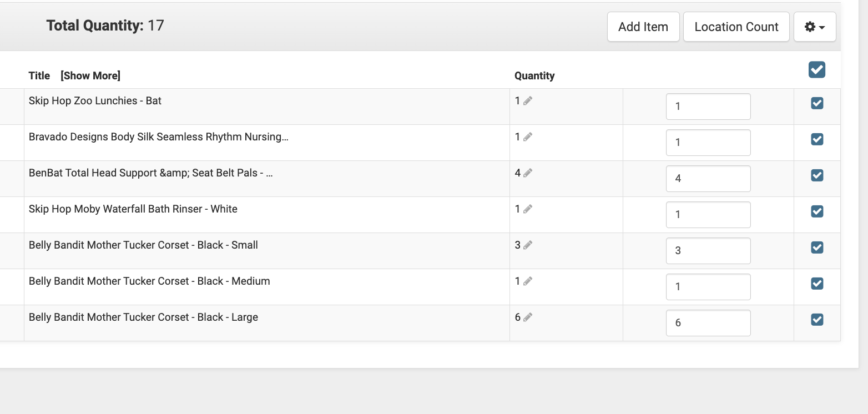The width and height of the screenshot is (868, 414).
Task: Open Location Count
Action: tap(736, 27)
